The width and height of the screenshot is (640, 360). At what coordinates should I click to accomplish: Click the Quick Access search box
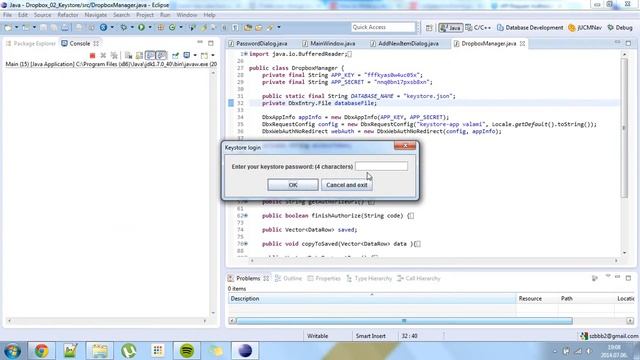pyautogui.click(x=383, y=27)
